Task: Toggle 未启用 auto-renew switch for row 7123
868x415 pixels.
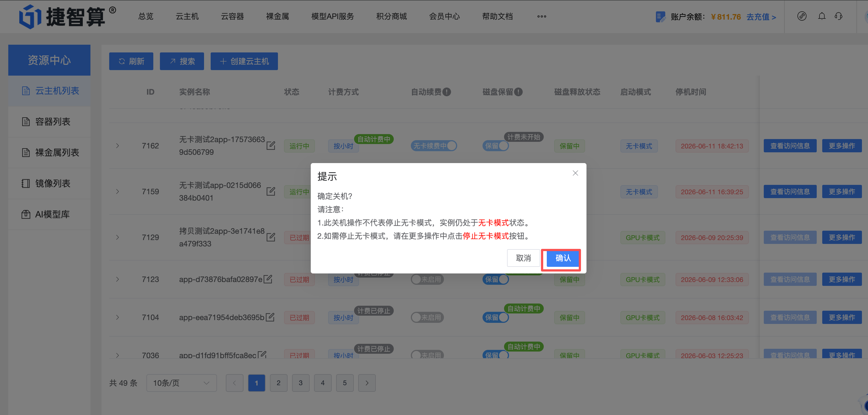Action: coord(427,280)
